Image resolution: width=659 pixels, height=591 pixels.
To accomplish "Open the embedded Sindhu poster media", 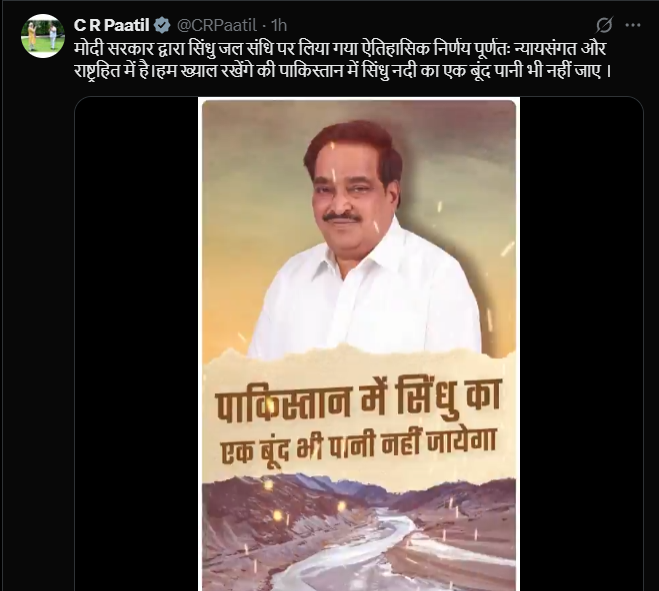I will point(359,344).
